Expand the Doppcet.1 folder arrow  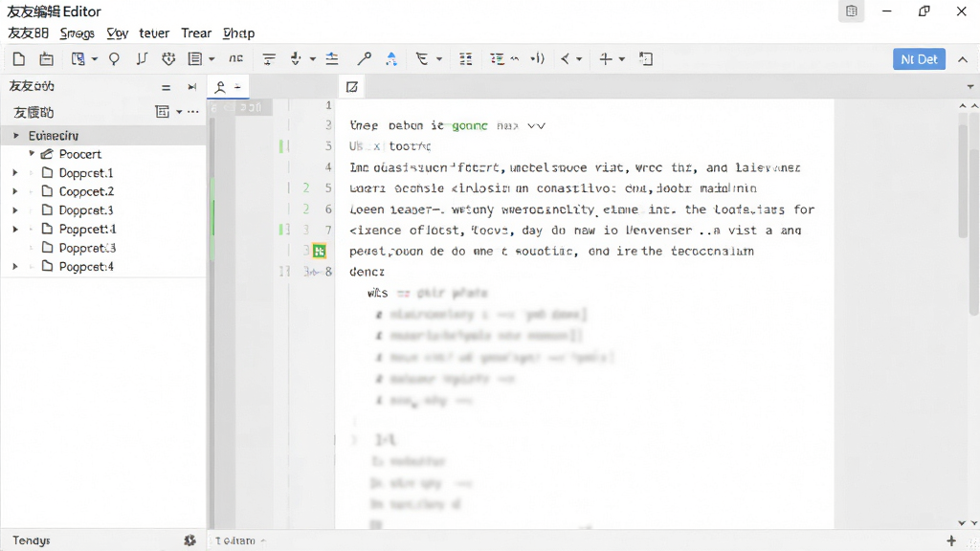pos(15,172)
